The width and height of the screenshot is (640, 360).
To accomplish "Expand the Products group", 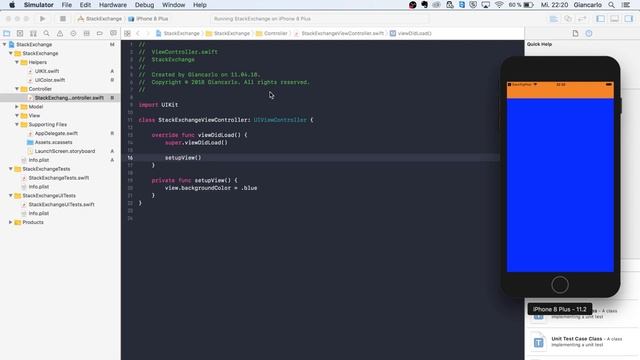I will pos(11,222).
